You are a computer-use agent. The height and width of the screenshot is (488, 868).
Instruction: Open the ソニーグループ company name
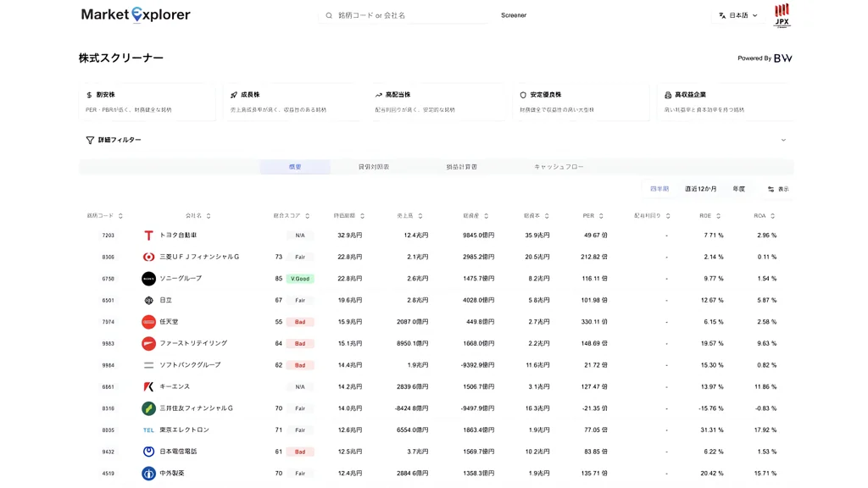click(181, 278)
